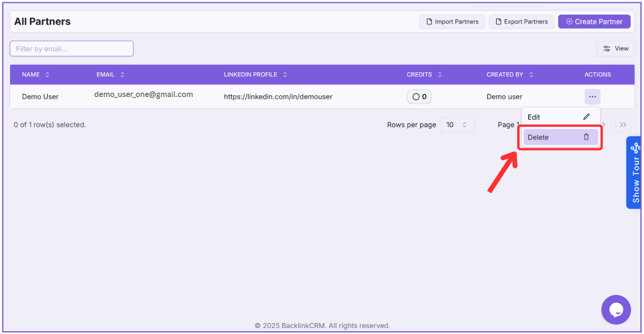Image resolution: width=644 pixels, height=334 pixels.
Task: Sort by LinkedIn Profile column
Action: coord(255,75)
